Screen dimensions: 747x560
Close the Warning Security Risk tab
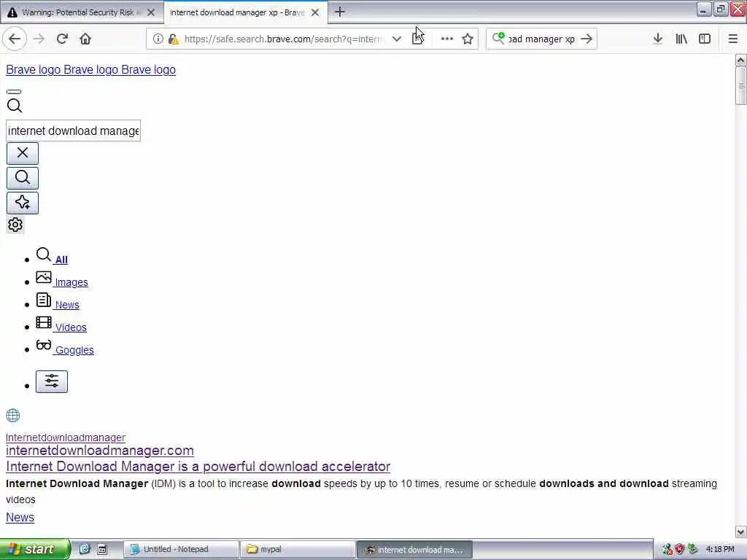(x=151, y=12)
